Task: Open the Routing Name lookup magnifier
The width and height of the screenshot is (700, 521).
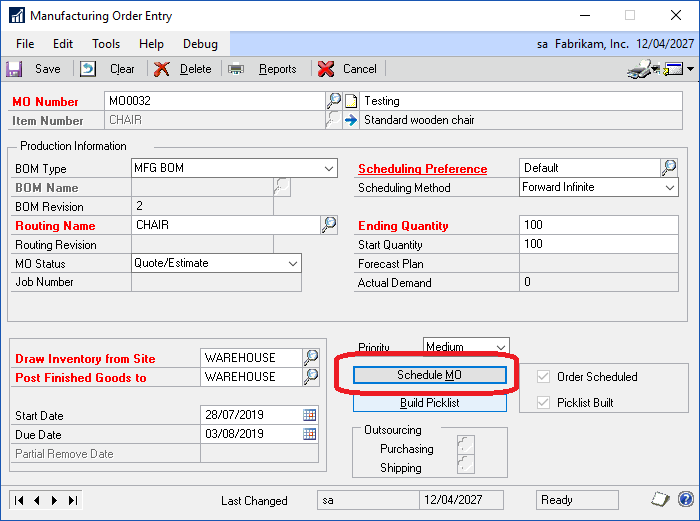Action: [x=329, y=225]
